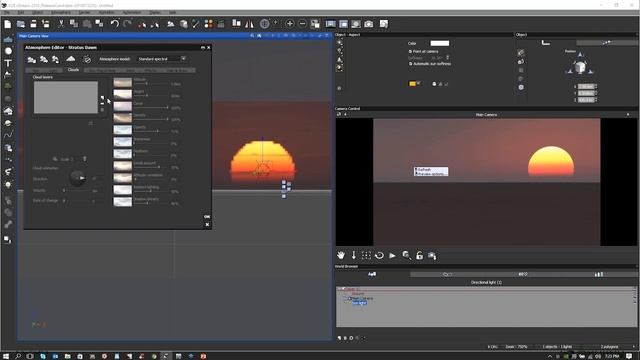This screenshot has height=360, width=640.
Task: Click the Open file toolbar icon
Action: (20, 24)
